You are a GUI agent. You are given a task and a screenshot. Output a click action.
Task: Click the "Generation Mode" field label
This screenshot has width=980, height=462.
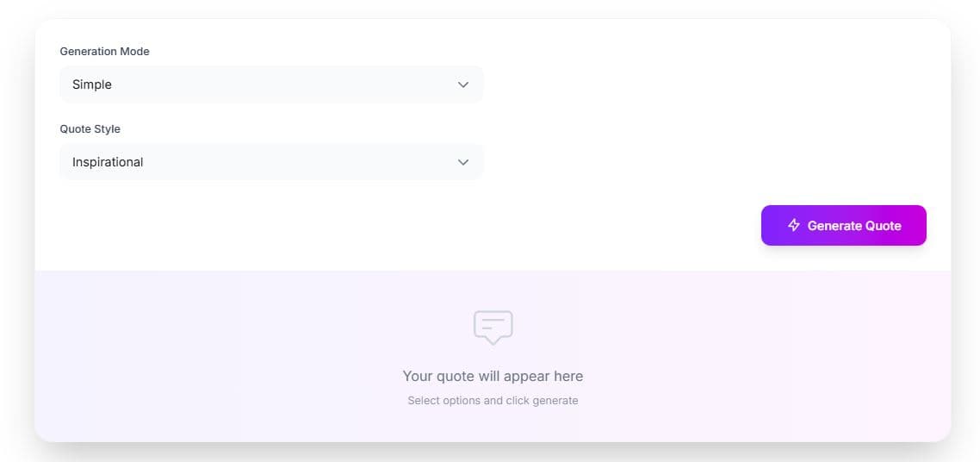[x=104, y=52]
